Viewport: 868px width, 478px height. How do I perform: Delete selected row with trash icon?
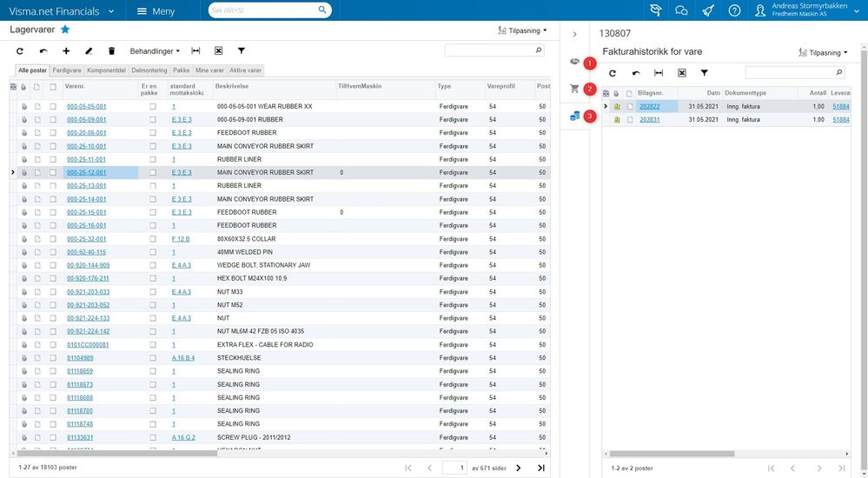pos(111,51)
